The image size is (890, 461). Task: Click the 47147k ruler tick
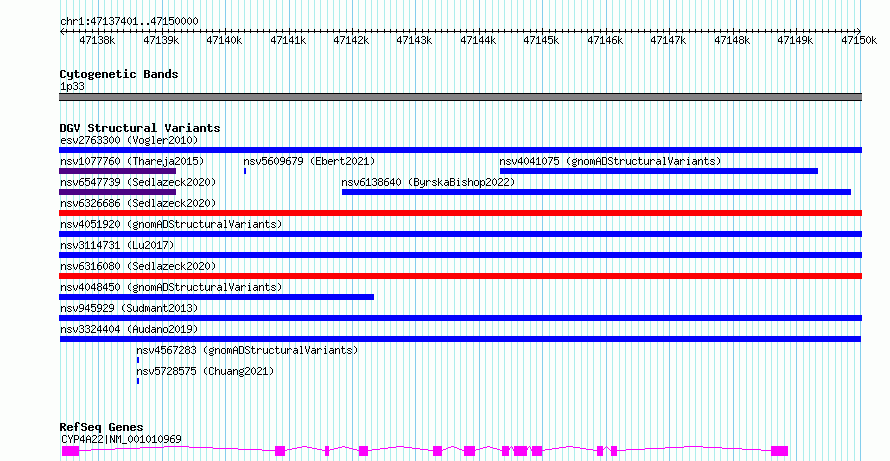coord(668,40)
